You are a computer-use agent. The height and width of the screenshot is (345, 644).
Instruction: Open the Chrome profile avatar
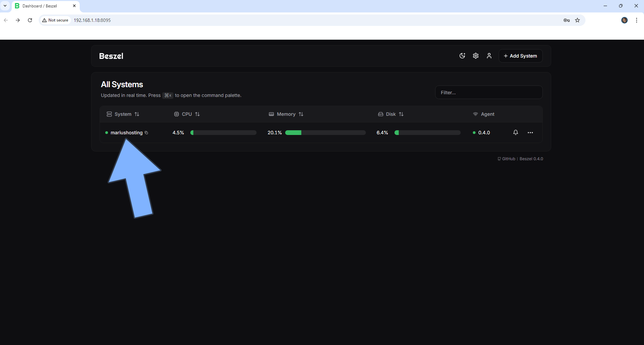(x=624, y=20)
